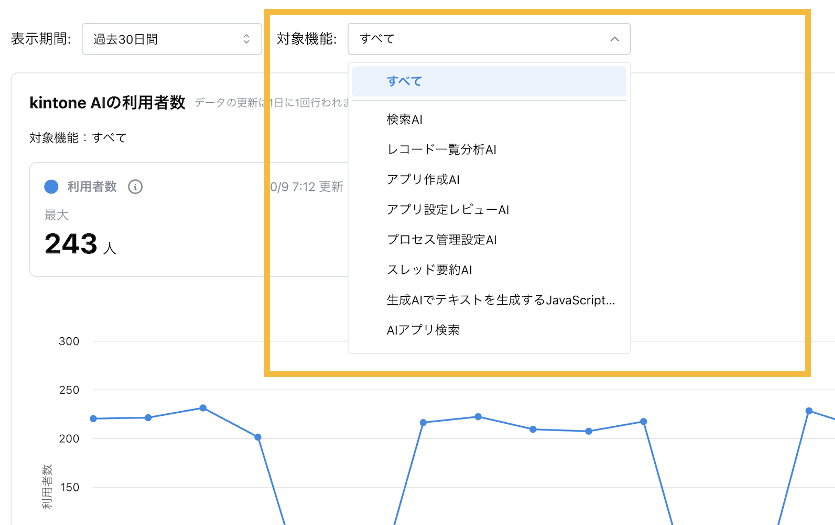Viewport: 835px width, 525px height.
Task: Click the info icon beside 利用者数
Action: [x=135, y=187]
